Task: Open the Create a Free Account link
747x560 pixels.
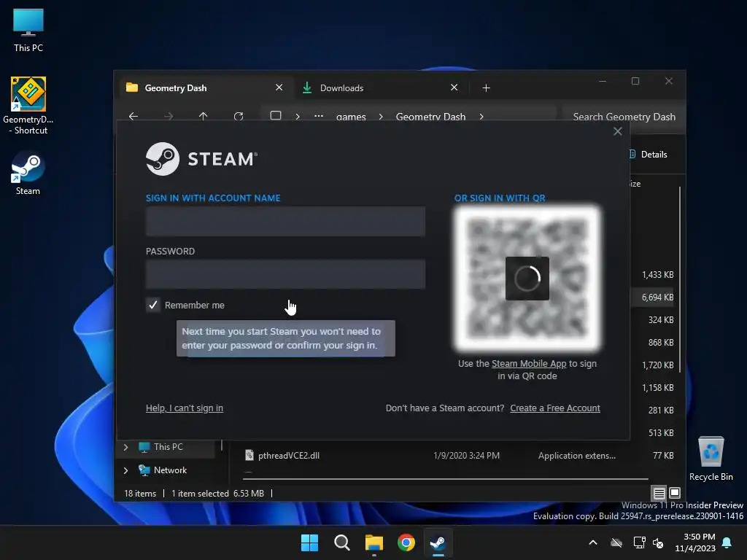Action: click(555, 408)
